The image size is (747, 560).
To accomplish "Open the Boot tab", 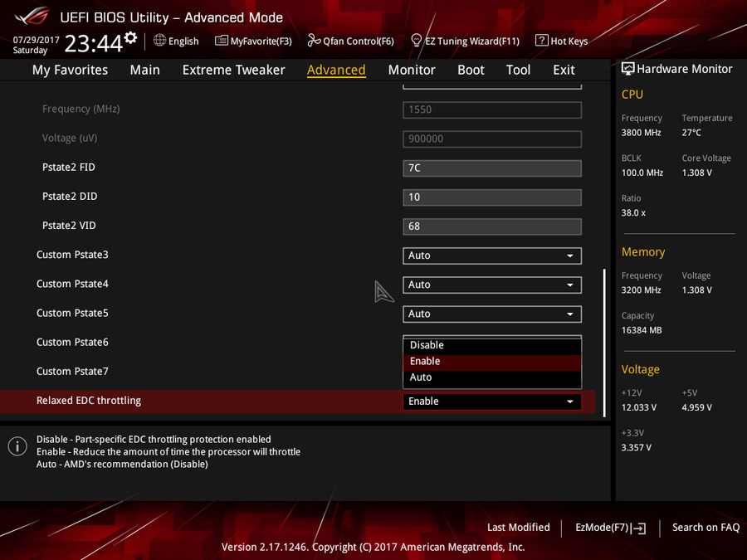I will (x=471, y=70).
